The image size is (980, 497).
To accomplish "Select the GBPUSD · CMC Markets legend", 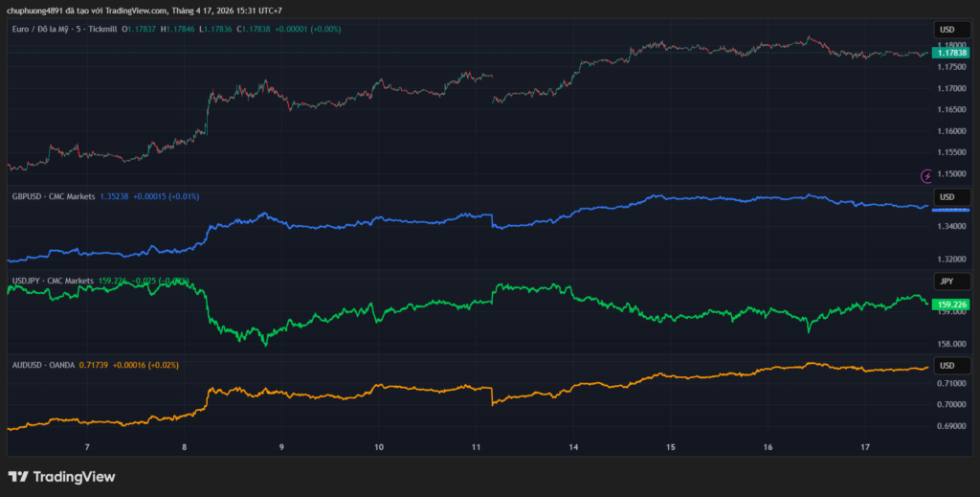I will point(54,196).
